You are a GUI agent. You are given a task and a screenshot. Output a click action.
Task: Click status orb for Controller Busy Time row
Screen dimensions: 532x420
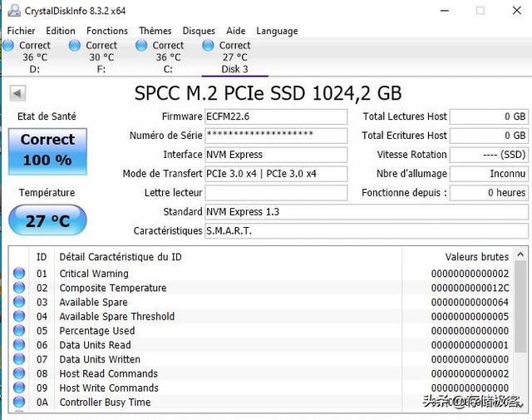click(x=19, y=402)
